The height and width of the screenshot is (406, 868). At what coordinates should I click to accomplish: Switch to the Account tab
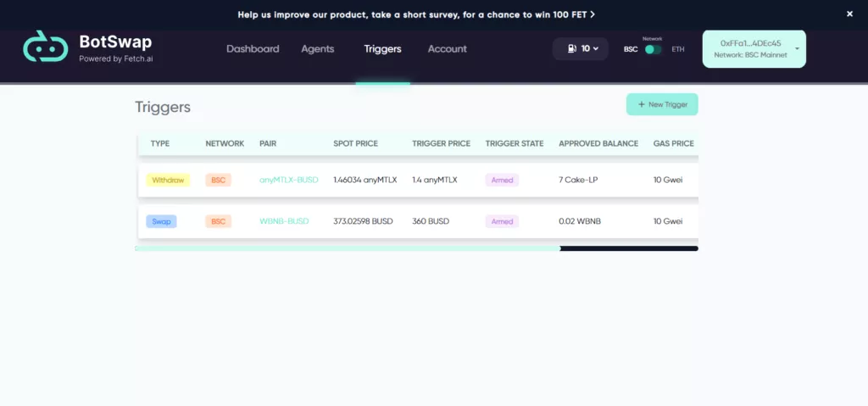[x=448, y=49]
